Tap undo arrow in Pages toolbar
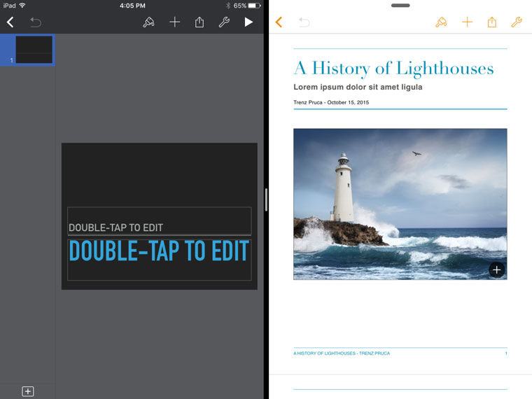The image size is (532, 399). pos(304,22)
